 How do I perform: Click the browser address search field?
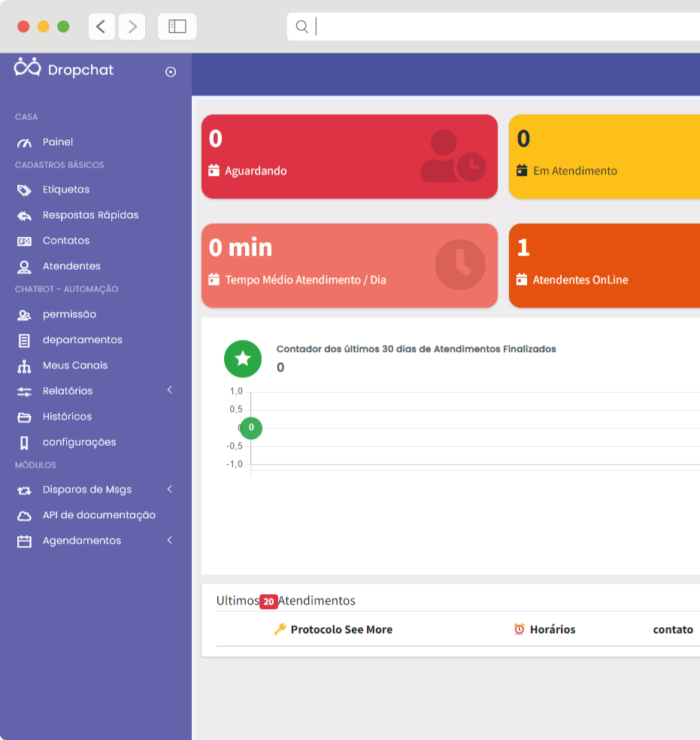pos(493,26)
